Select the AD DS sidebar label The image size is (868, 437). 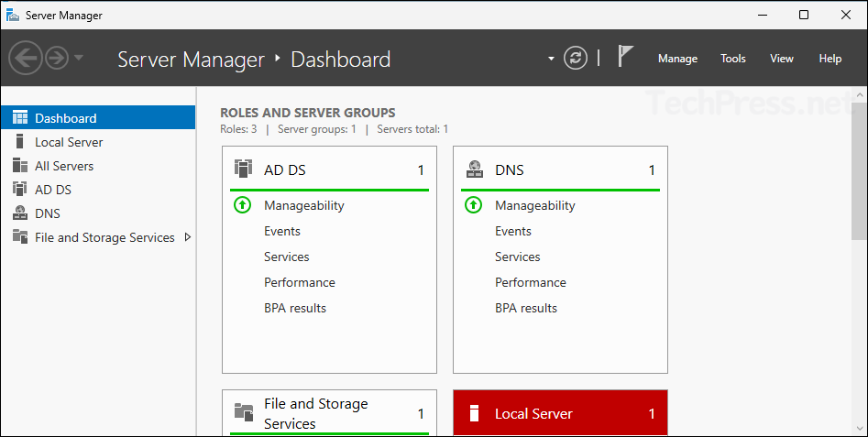click(53, 190)
